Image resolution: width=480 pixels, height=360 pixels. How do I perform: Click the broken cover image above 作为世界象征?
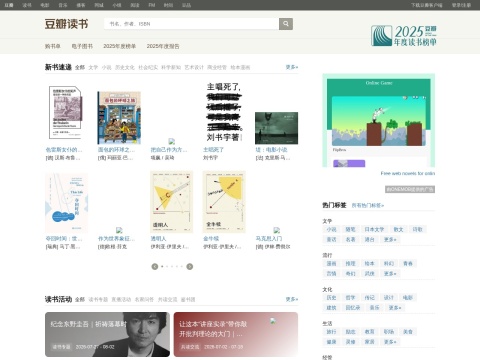(119, 230)
